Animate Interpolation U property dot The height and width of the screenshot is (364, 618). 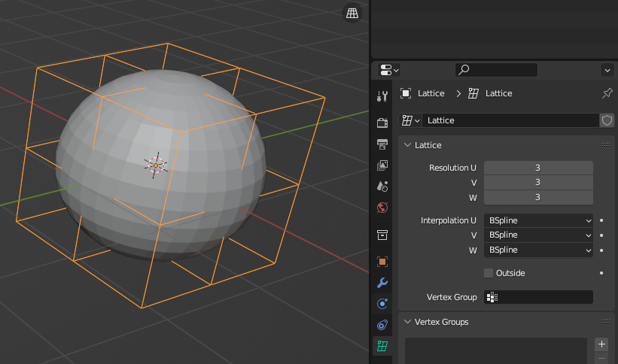[601, 220]
